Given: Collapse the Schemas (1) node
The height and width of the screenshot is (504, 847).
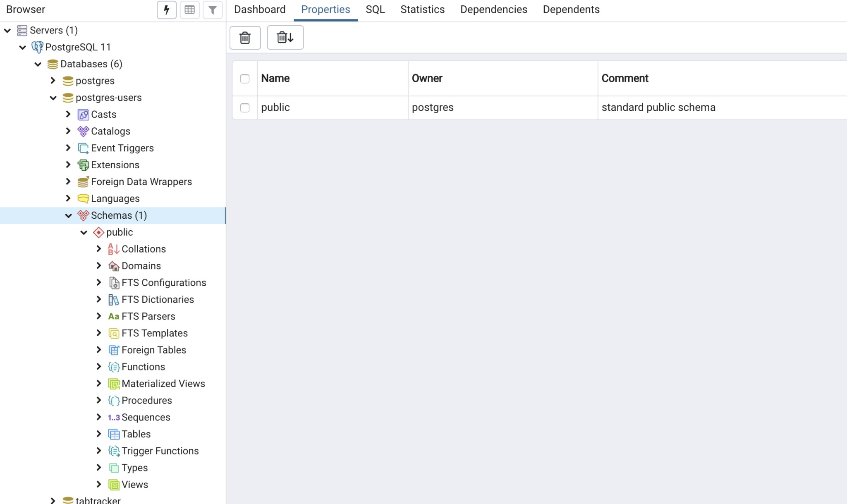Looking at the screenshot, I should (x=68, y=215).
